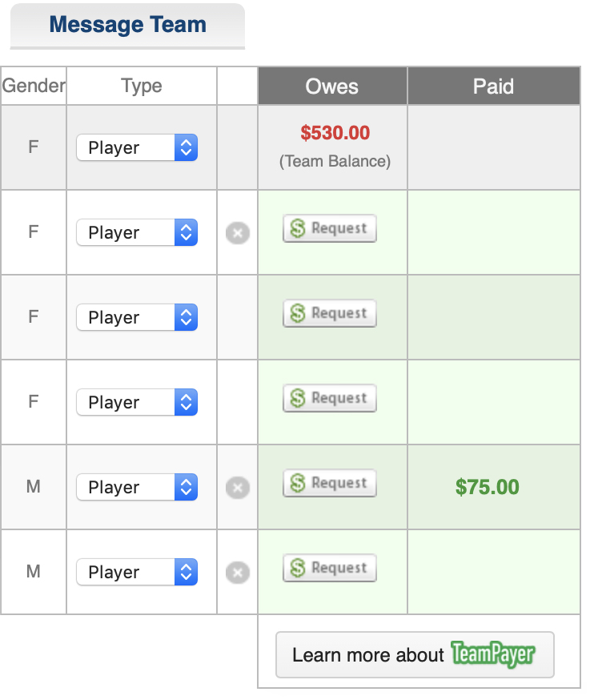Click the Paid column header
This screenshot has height=700, width=590.
pos(493,86)
